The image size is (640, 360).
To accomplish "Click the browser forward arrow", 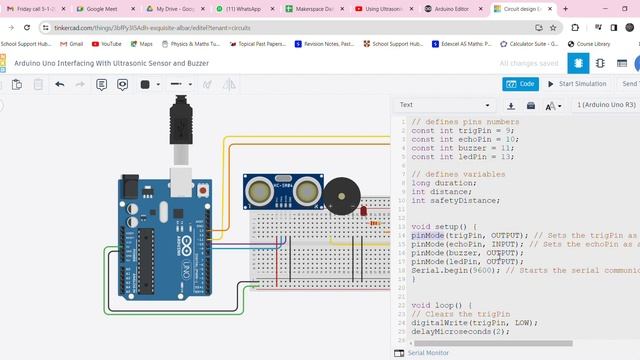I will point(11,28).
